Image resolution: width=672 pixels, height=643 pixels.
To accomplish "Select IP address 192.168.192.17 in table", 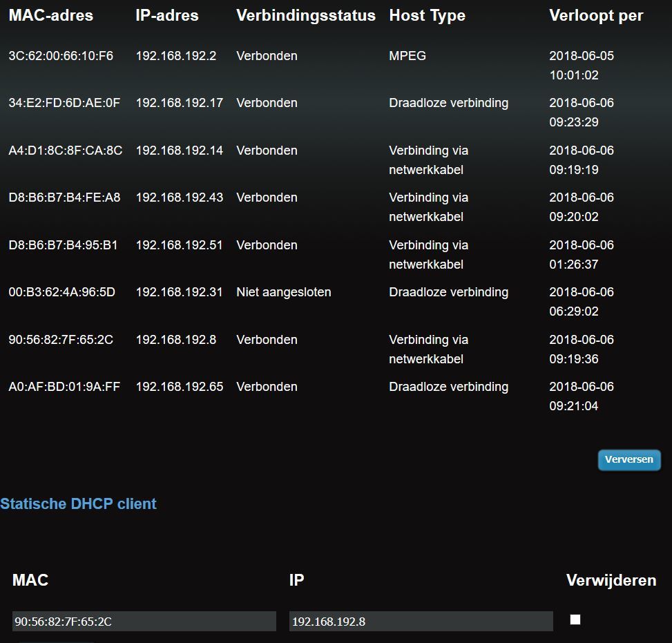I will coord(179,103).
